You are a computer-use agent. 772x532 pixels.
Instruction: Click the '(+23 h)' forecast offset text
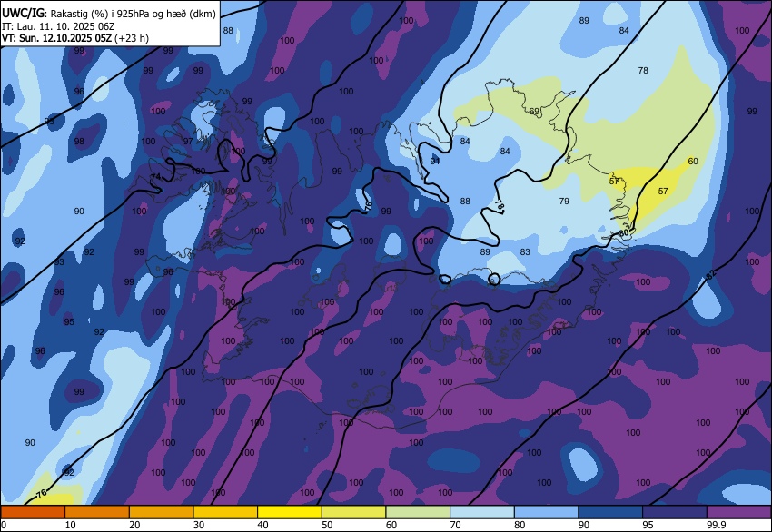pyautogui.click(x=132, y=38)
